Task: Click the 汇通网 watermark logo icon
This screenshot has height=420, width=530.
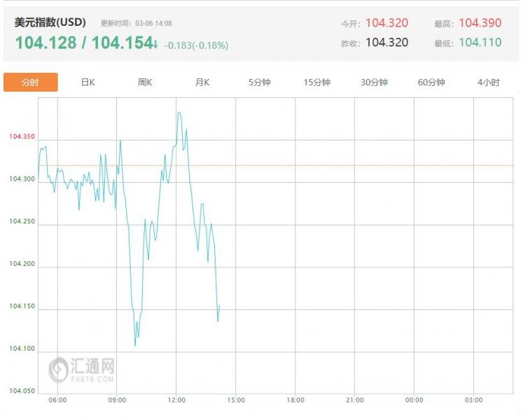Action: coord(58,368)
